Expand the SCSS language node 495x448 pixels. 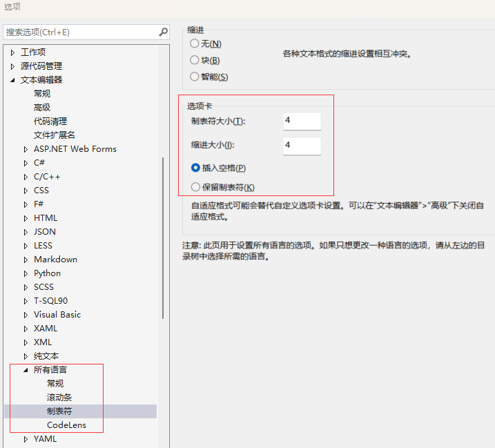tap(26, 287)
